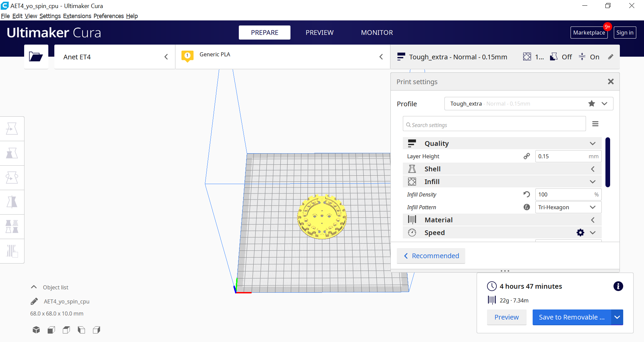Screen dimensions: 644x342
Task: Click Save to Removable button
Action: tap(572, 317)
